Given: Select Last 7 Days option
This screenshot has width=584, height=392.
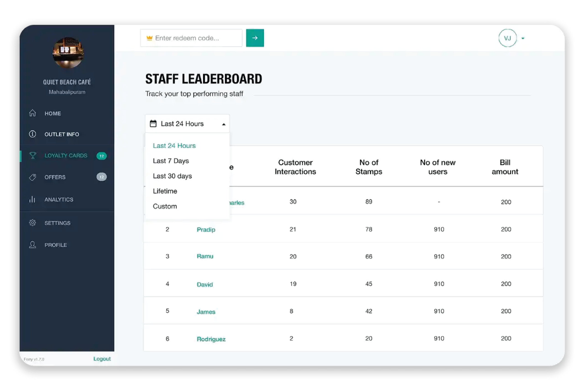Looking at the screenshot, I should click(171, 161).
